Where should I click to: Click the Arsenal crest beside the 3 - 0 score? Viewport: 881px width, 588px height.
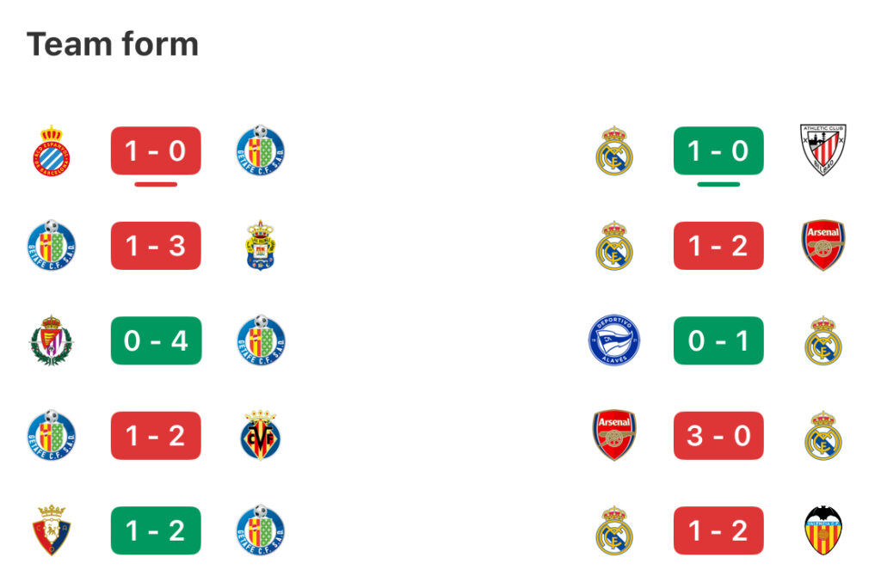[x=613, y=435]
